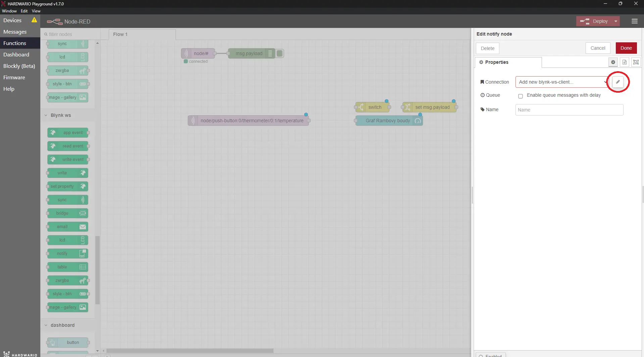Select the dashboard button node in palette

coord(68,343)
